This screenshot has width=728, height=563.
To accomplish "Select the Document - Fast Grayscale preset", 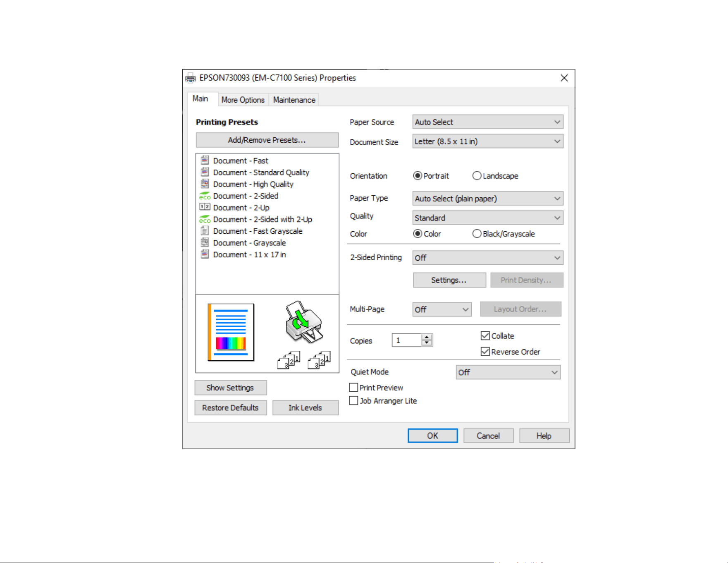I will click(x=258, y=231).
